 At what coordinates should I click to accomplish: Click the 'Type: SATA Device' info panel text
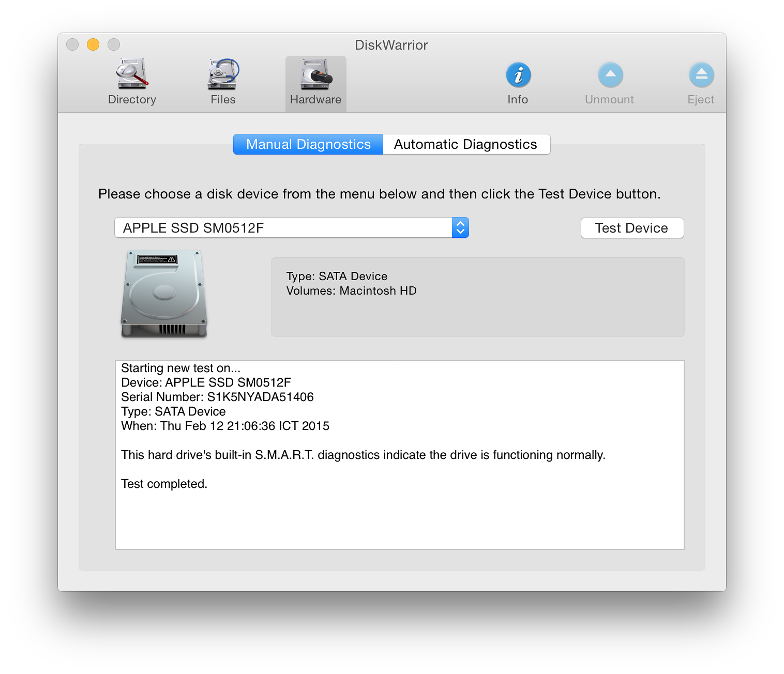337,277
